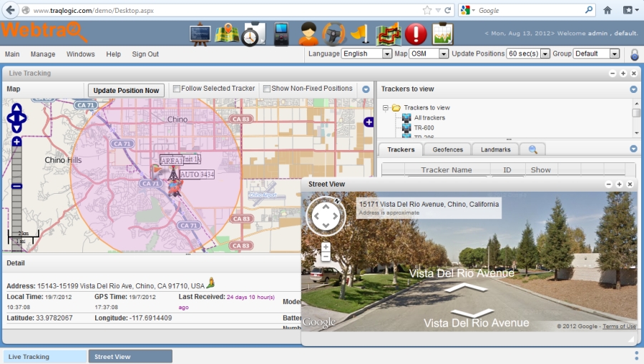Screen dimensions: 644x364
Task: Bookmark this page with the star icon
Action: tap(427, 10)
